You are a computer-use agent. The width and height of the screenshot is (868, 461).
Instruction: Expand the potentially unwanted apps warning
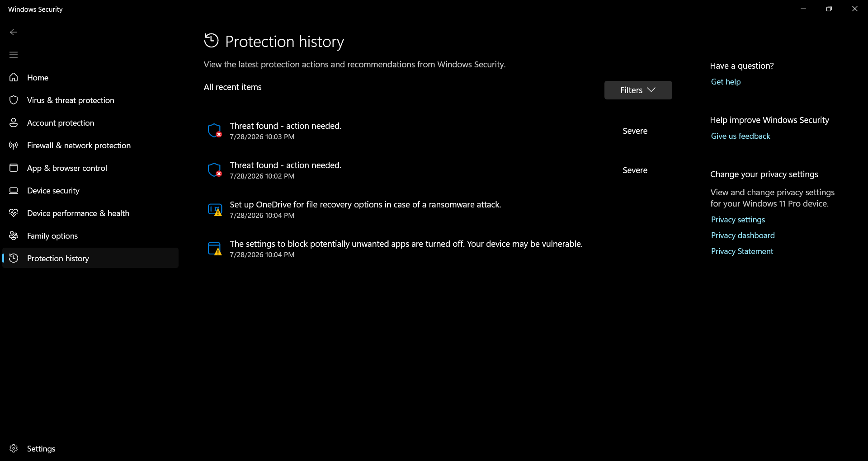(438, 249)
